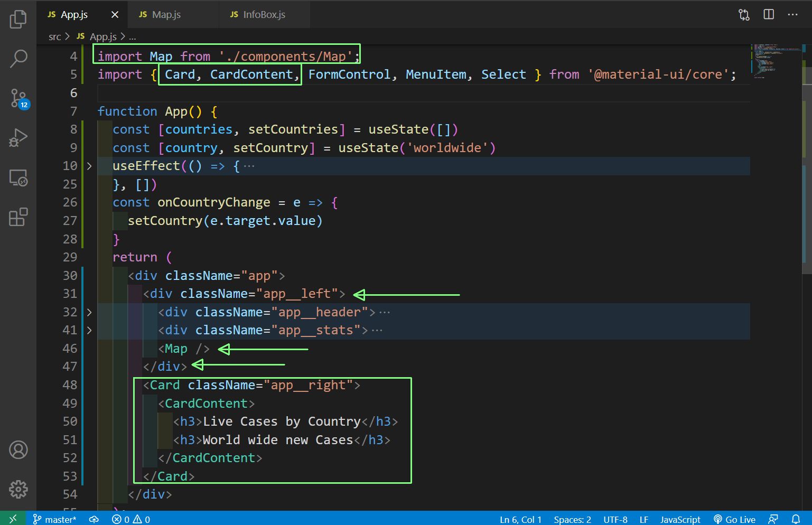
Task: Click line number 48 in the gutter
Action: point(70,385)
